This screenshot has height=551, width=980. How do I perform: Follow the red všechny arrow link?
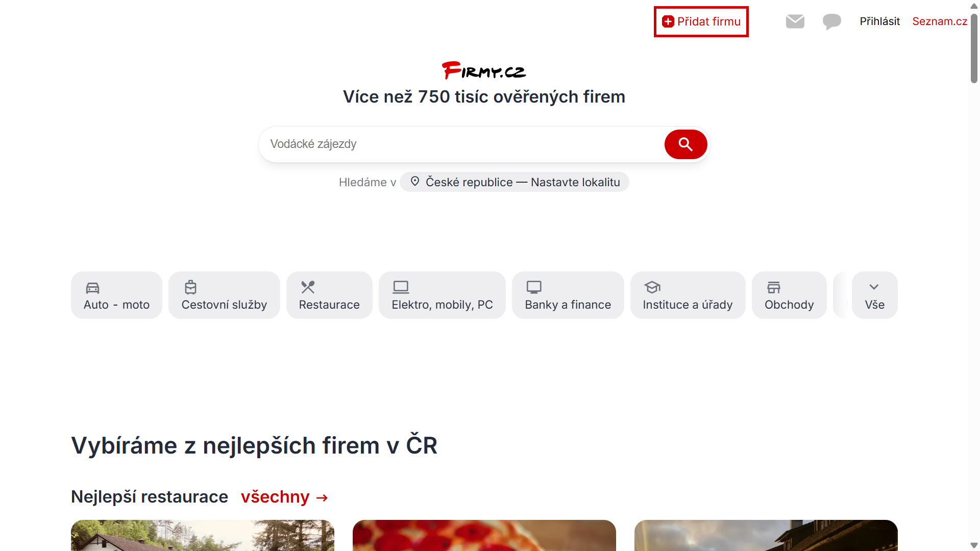pos(284,497)
